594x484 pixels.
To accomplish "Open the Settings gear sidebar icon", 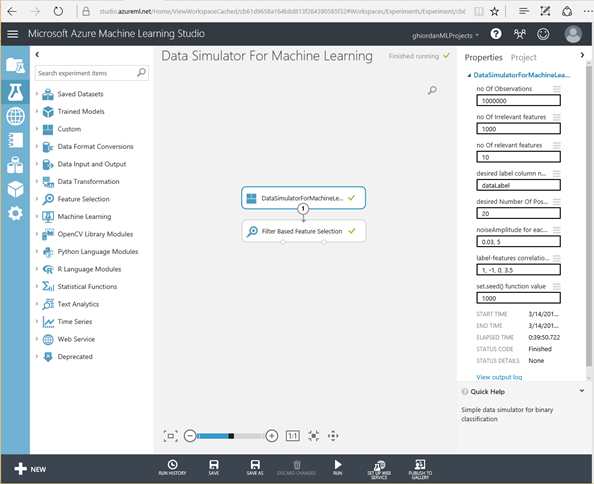I will 15,213.
